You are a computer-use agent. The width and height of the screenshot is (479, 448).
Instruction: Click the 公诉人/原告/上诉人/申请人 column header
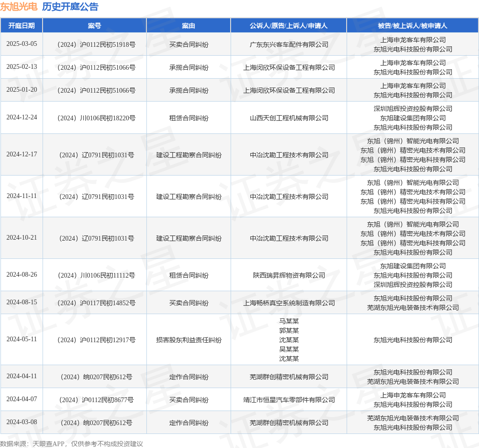pyautogui.click(x=289, y=26)
